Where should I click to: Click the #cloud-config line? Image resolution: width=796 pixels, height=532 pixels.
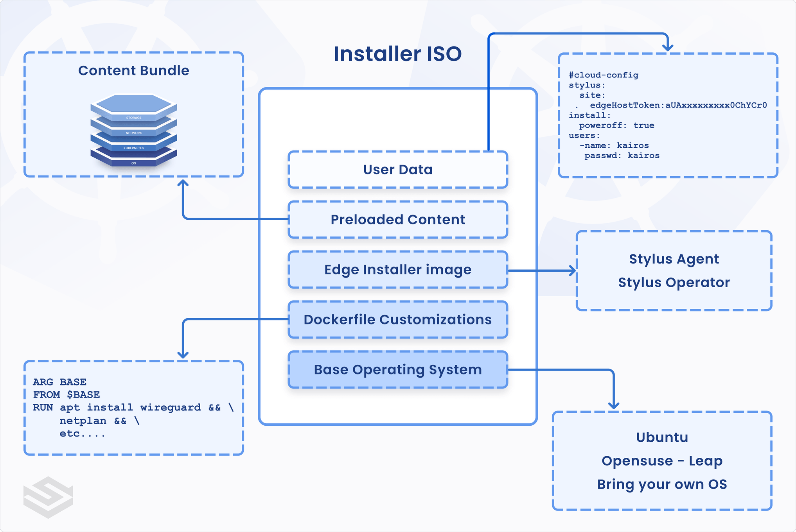point(604,75)
